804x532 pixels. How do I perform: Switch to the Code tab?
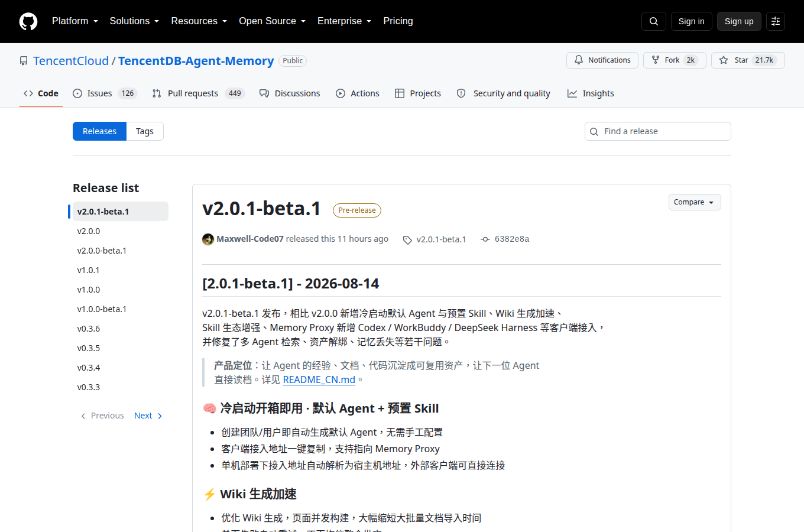(41, 93)
